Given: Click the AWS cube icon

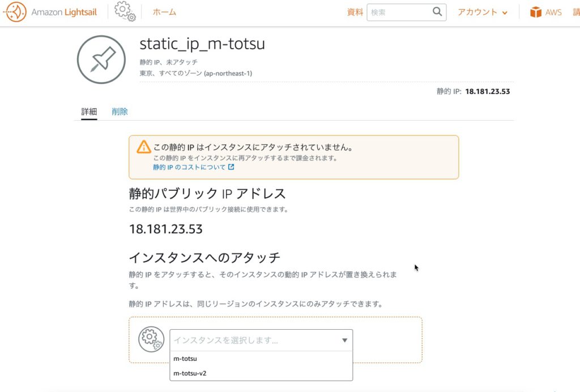Looking at the screenshot, I should 535,12.
